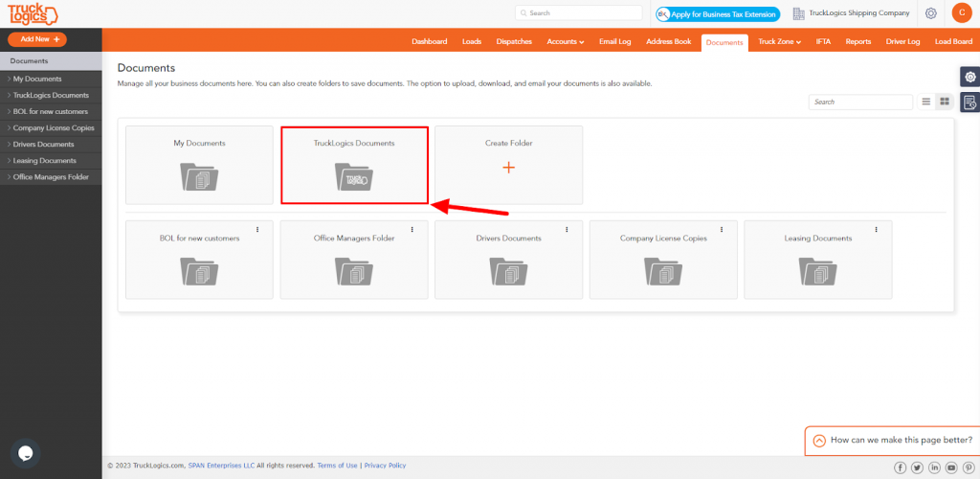980x479 pixels.
Task: Go to Address Book tab
Action: pyautogui.click(x=669, y=42)
